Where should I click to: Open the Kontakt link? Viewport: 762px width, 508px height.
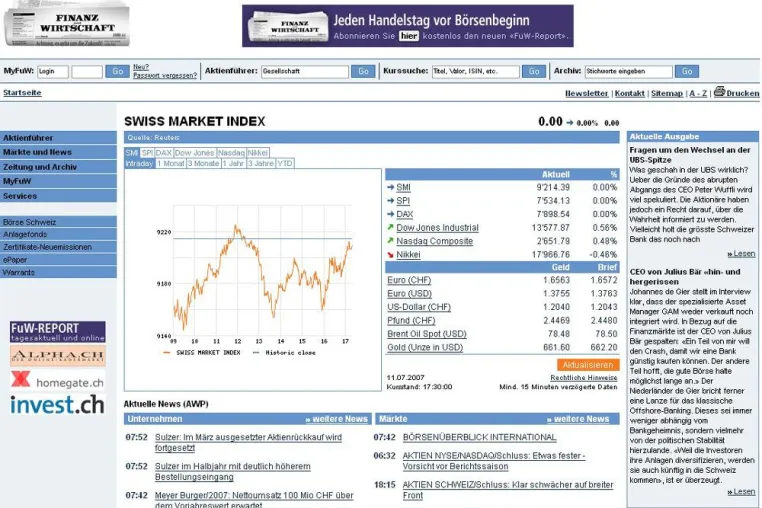629,93
